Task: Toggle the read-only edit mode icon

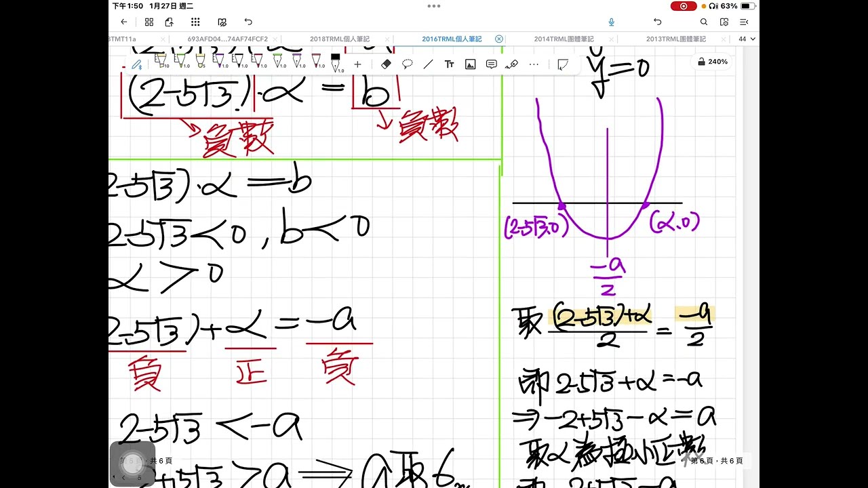Action: (x=222, y=22)
